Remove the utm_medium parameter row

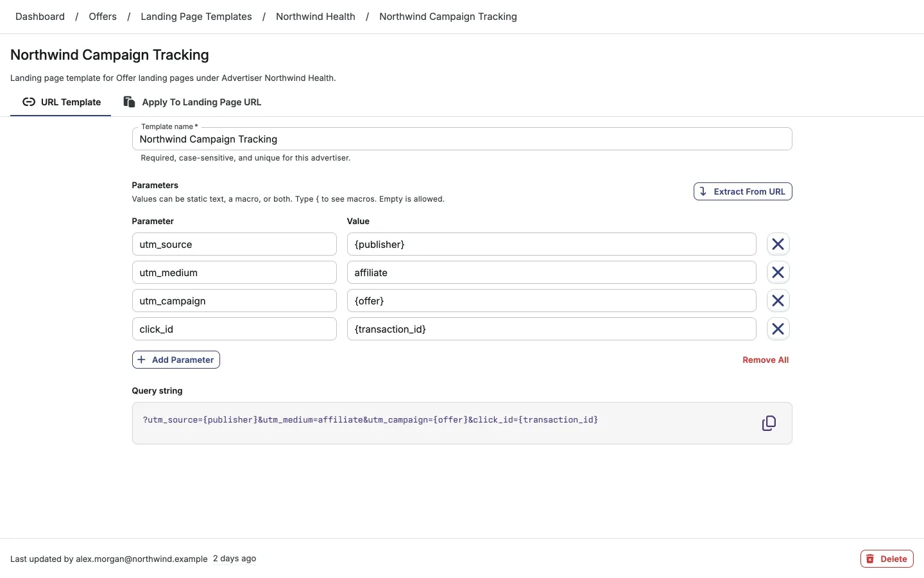[x=778, y=272]
